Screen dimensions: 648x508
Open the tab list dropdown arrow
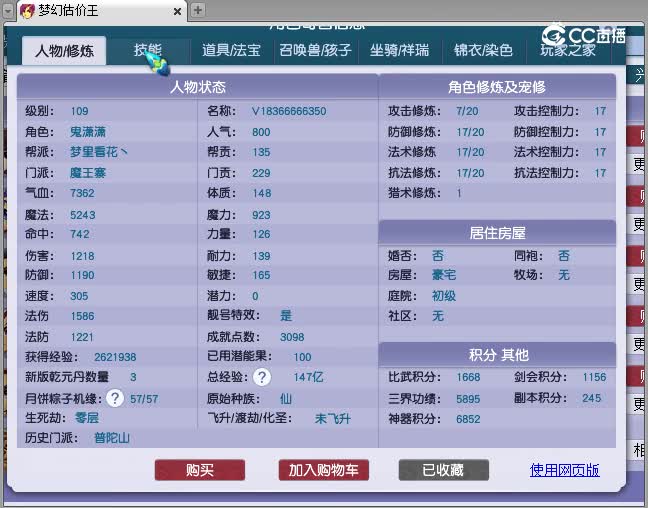point(8,10)
